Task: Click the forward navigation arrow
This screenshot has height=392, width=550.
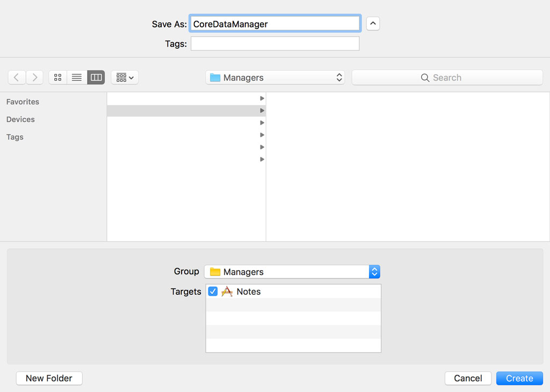Action: 34,77
